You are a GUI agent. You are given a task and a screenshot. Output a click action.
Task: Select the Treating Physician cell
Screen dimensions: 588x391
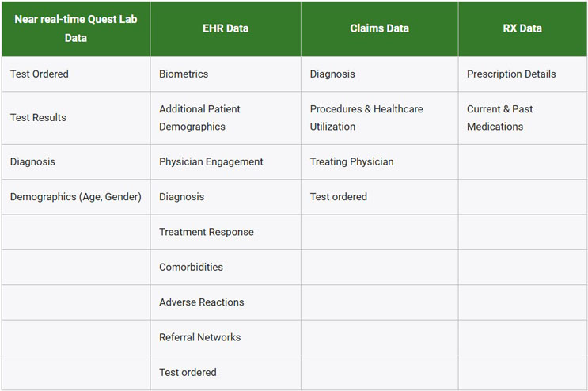(x=351, y=162)
